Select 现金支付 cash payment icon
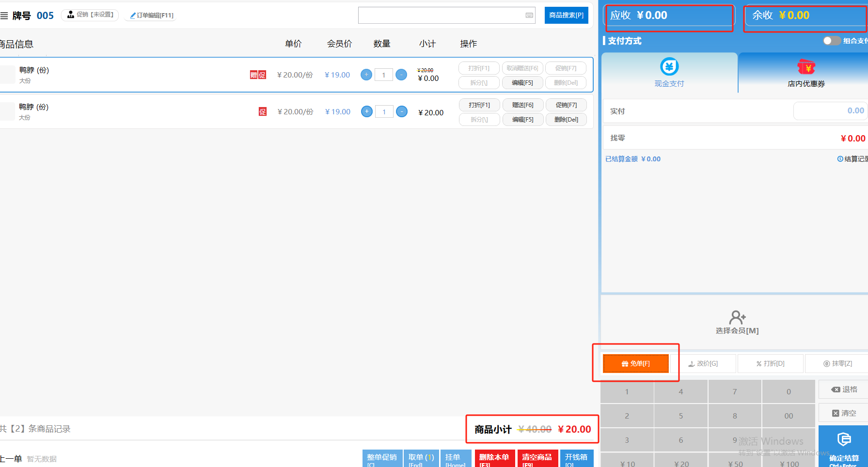868x467 pixels. [x=669, y=67]
